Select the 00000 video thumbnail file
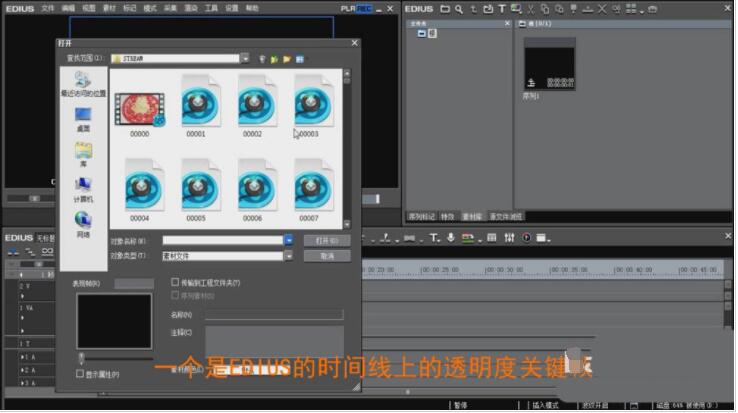 (x=140, y=113)
